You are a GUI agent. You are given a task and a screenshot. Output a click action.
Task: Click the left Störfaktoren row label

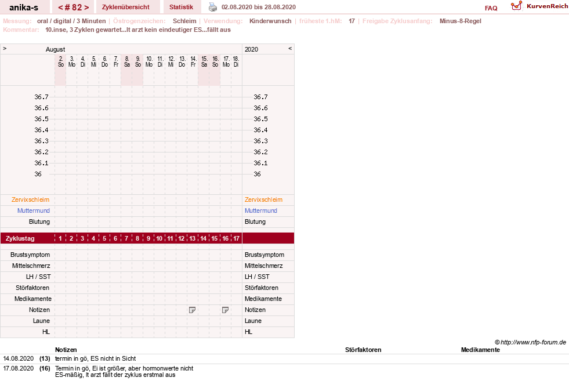(x=32, y=288)
